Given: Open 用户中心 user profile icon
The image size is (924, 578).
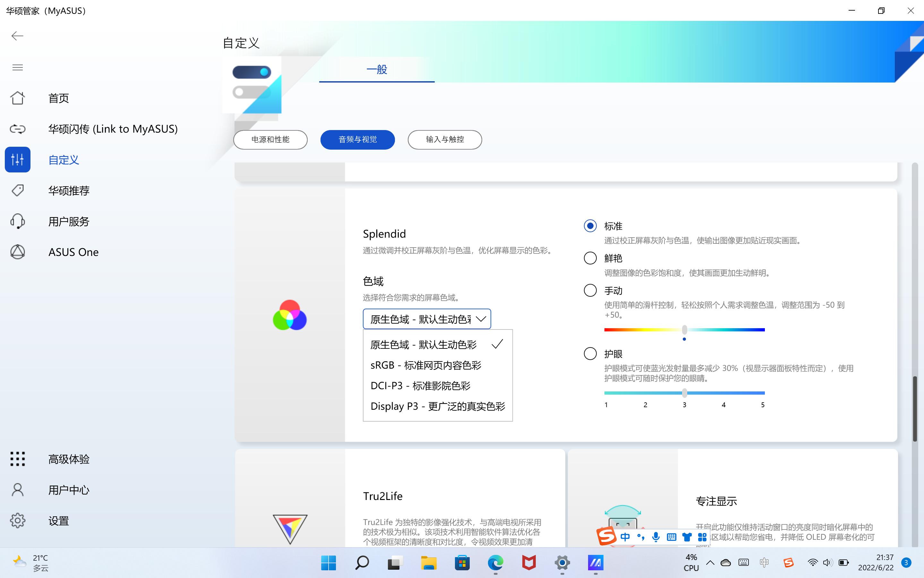Looking at the screenshot, I should point(18,490).
